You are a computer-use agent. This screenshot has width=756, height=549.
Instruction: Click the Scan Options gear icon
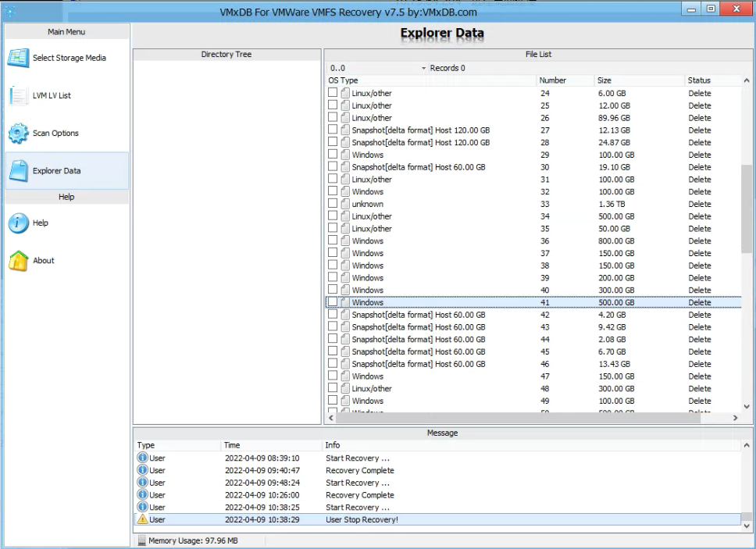tap(18, 133)
